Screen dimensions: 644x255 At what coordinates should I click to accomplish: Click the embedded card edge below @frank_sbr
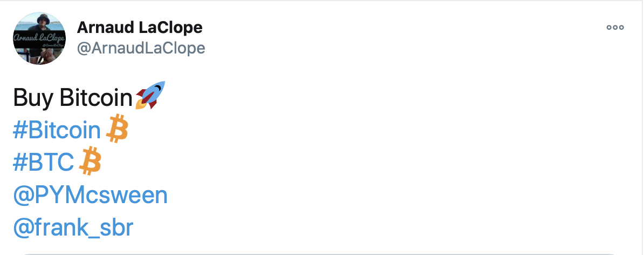[320, 254]
